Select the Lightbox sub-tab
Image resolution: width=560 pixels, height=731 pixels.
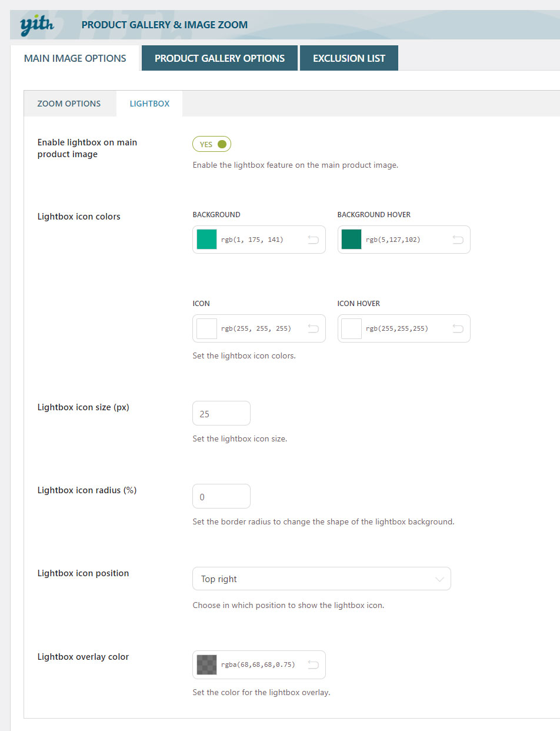(x=149, y=104)
